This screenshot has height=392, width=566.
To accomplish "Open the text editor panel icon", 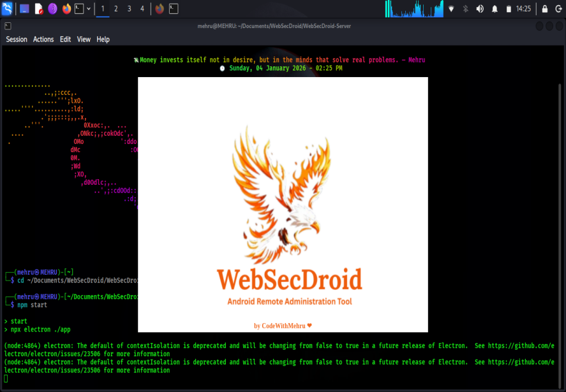I will [38, 8].
